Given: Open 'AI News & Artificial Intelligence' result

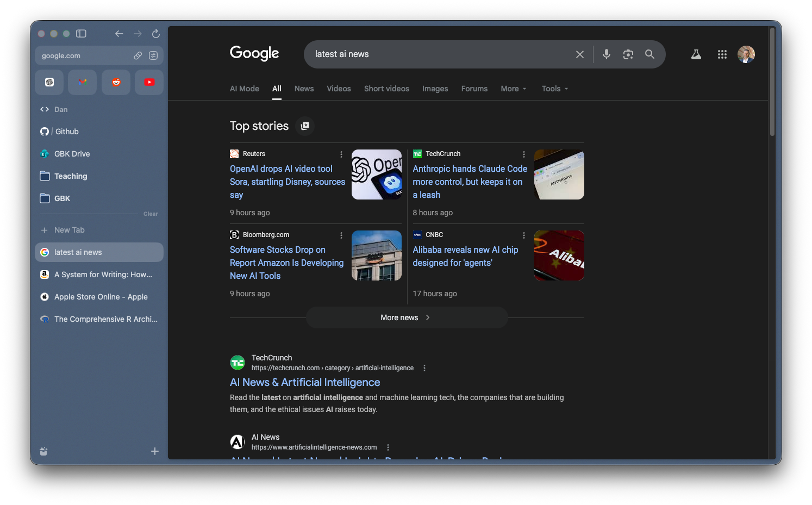Looking at the screenshot, I should (305, 382).
